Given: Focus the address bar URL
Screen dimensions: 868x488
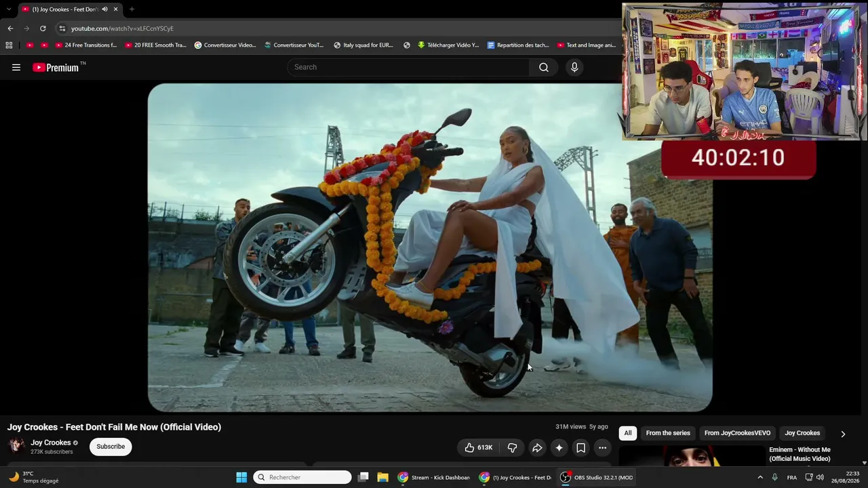Looking at the screenshot, I should (122, 28).
